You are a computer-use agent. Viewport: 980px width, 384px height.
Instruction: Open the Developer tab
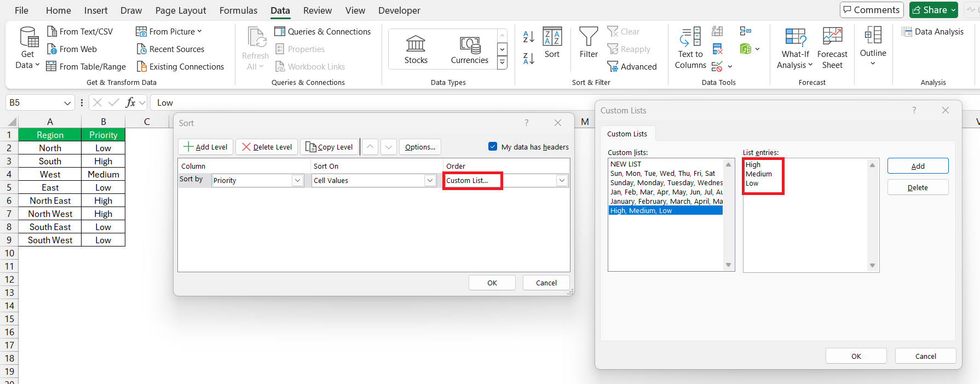(x=399, y=10)
